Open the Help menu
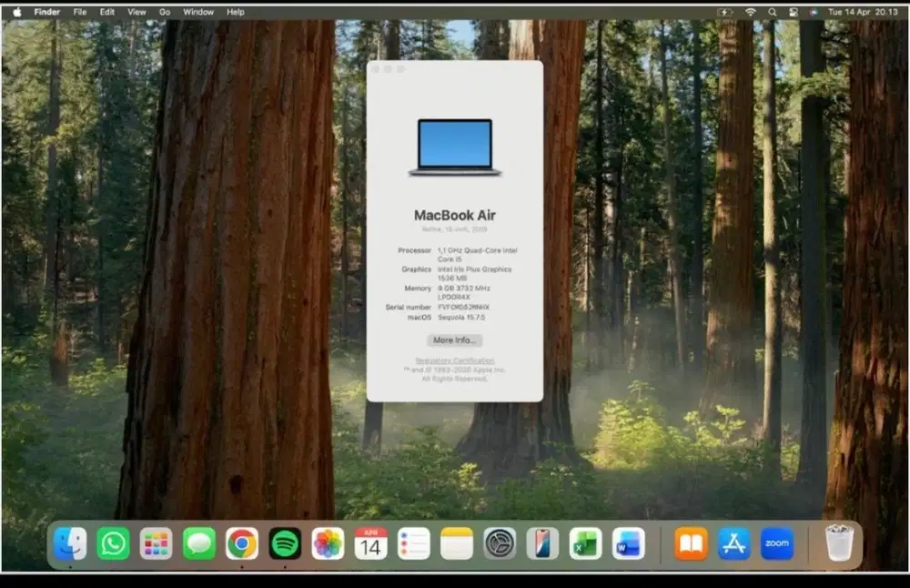 (x=235, y=12)
